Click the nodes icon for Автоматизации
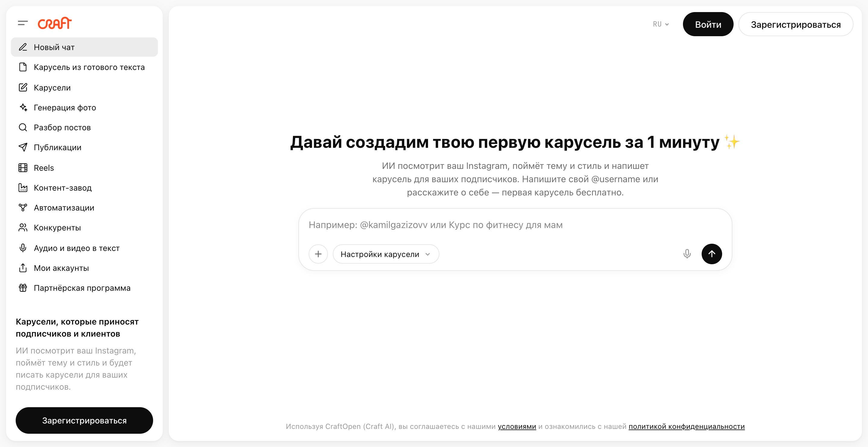This screenshot has width=868, height=447. (23, 208)
